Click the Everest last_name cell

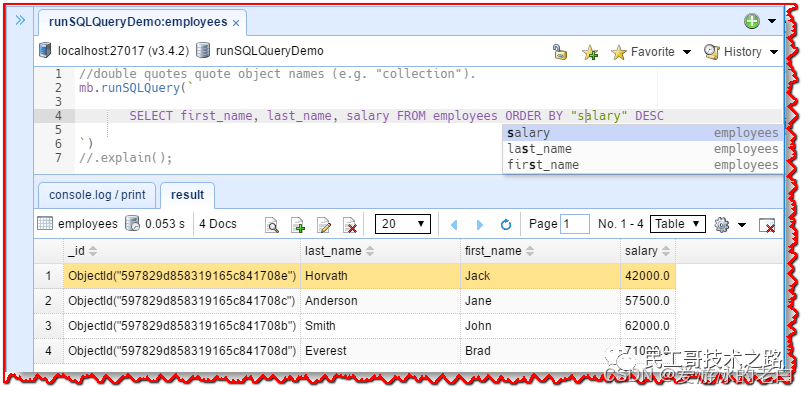point(380,351)
